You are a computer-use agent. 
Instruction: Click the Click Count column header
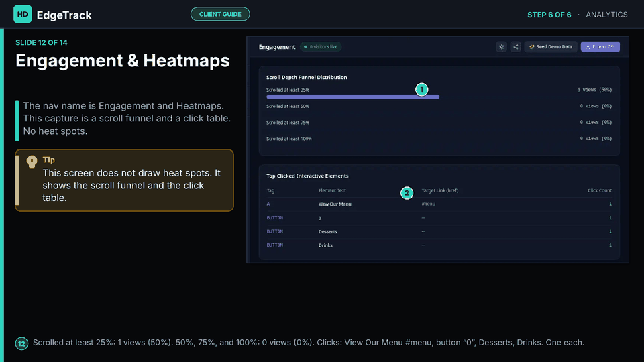pos(600,190)
